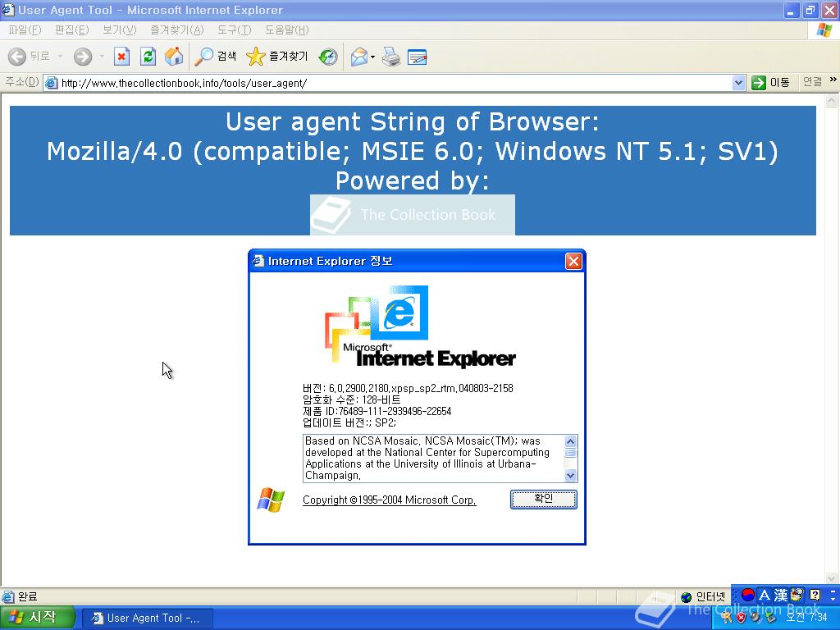This screenshot has height=630, width=840.
Task: Click the page scrollbar up arrow
Action: [832, 100]
